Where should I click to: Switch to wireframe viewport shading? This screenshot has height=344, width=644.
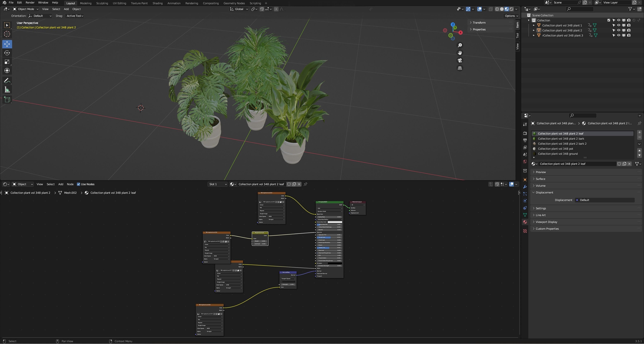point(497,9)
